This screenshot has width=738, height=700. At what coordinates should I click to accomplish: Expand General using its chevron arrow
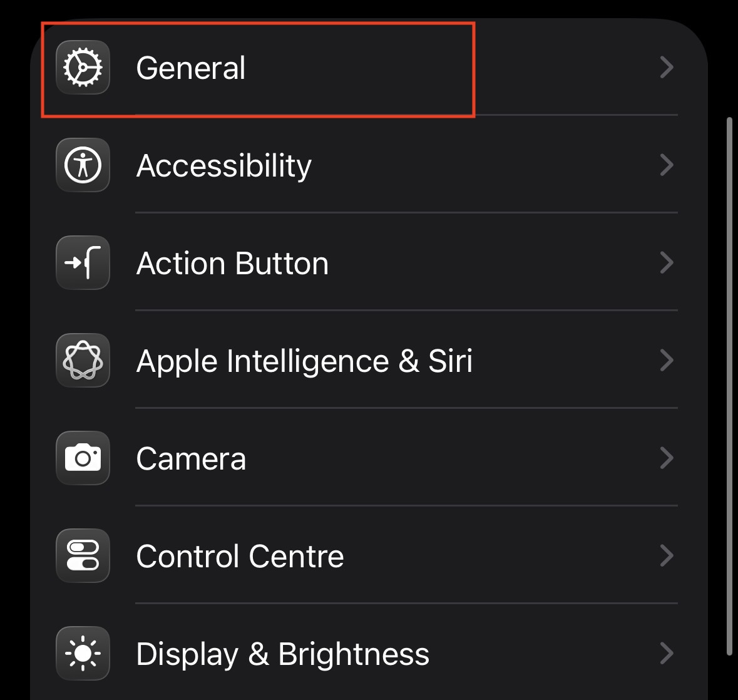(x=667, y=68)
